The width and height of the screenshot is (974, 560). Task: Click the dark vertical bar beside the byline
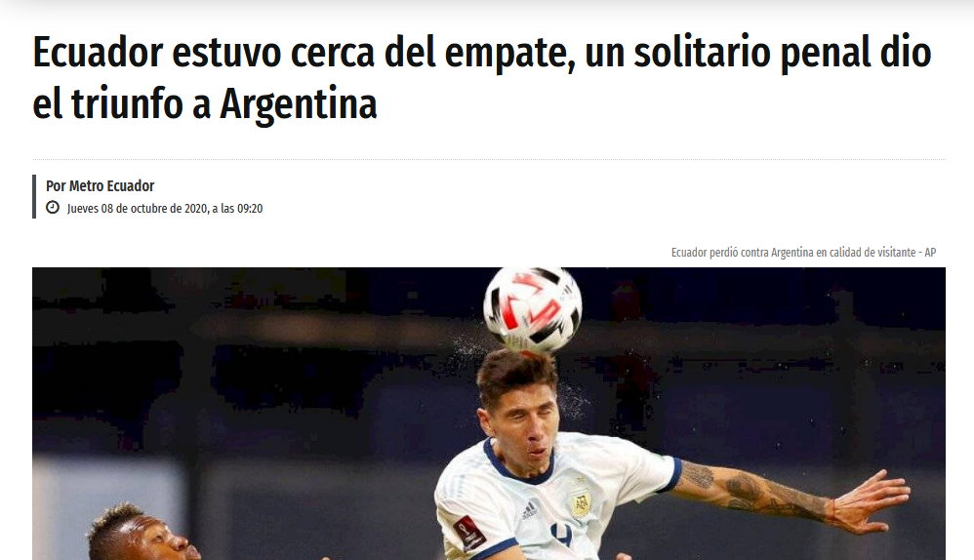(34, 196)
